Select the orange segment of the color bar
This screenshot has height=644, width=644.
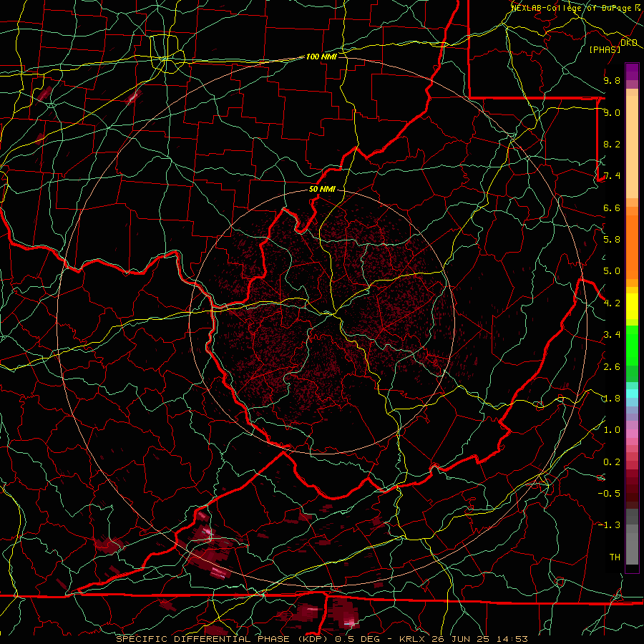click(x=632, y=247)
